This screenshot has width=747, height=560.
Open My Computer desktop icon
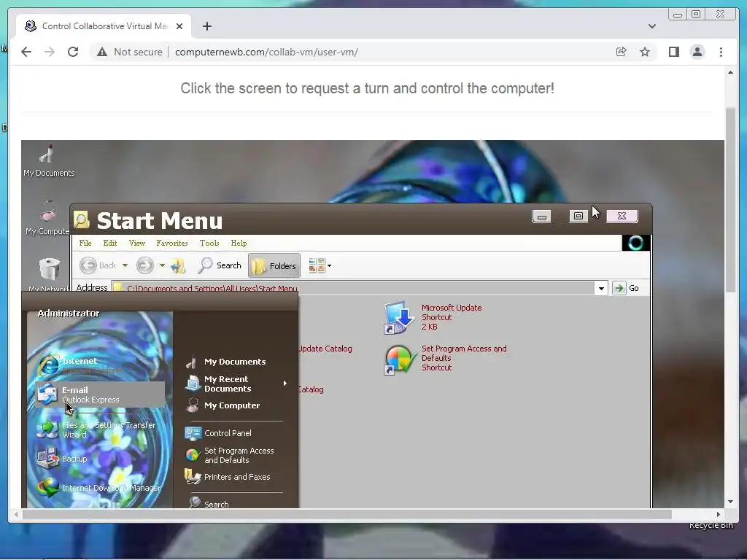(x=47, y=218)
